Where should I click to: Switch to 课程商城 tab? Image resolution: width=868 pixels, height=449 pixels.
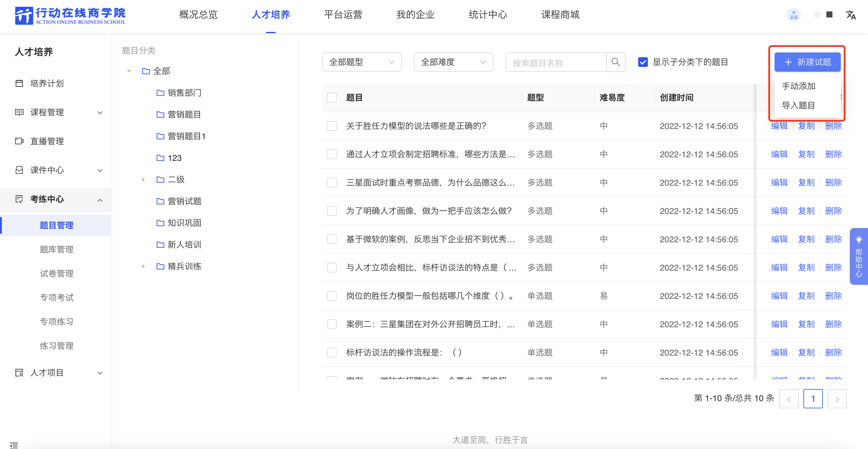(x=560, y=15)
